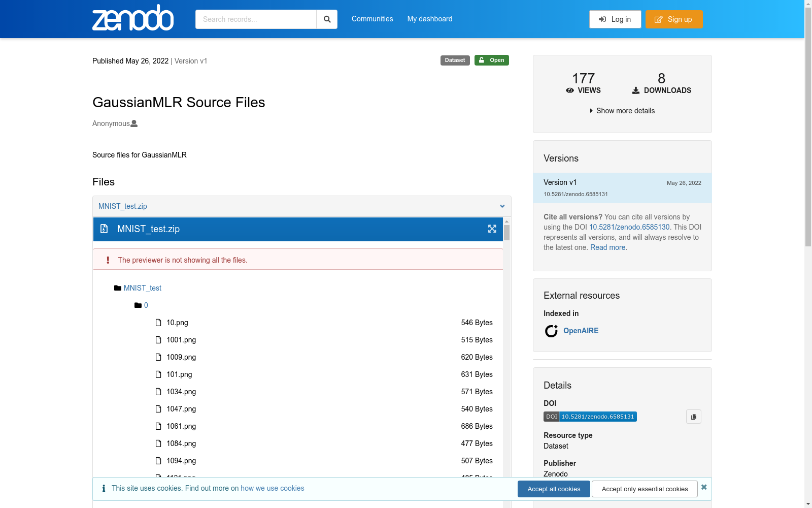Dismiss the cookie banner with X

704,487
